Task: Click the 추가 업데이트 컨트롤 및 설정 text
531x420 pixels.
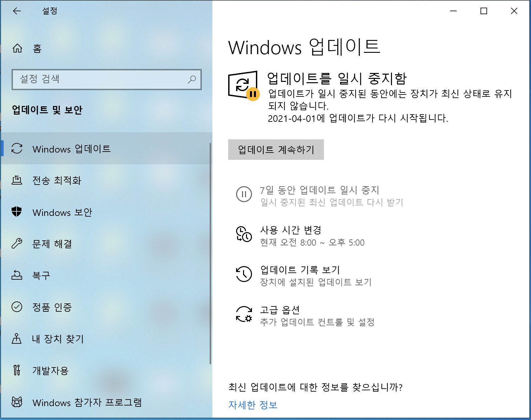Action: [x=317, y=322]
